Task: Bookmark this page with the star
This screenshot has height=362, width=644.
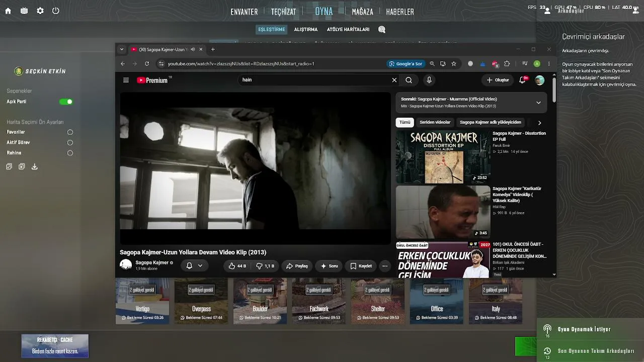Action: coord(454,64)
